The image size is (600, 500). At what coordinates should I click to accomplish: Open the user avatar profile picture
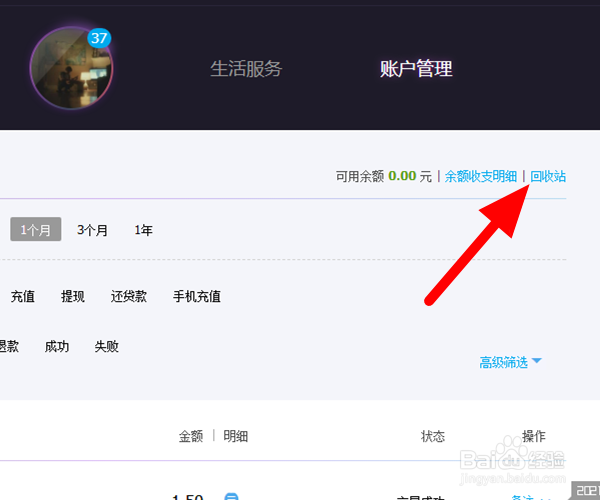71,68
